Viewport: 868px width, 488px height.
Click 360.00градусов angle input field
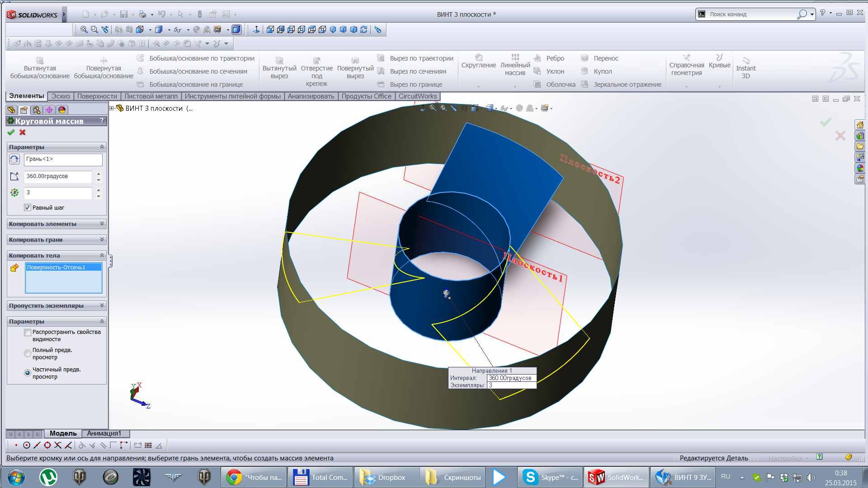58,177
